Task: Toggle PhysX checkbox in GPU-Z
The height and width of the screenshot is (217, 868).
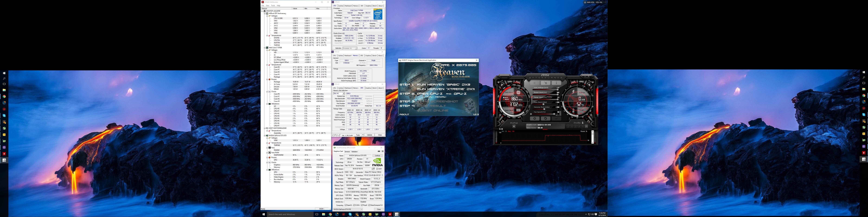Action: tap(362, 205)
